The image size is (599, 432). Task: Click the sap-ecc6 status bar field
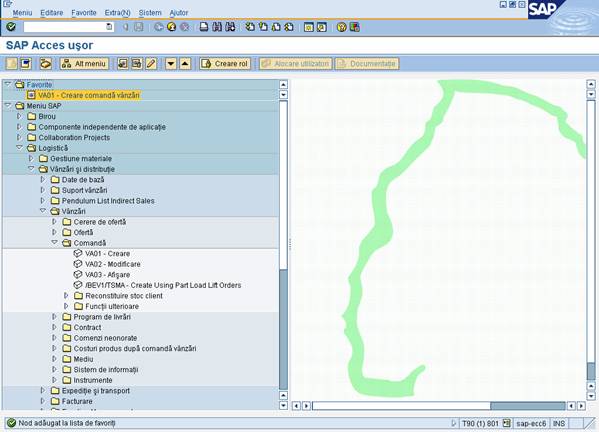[531, 423]
